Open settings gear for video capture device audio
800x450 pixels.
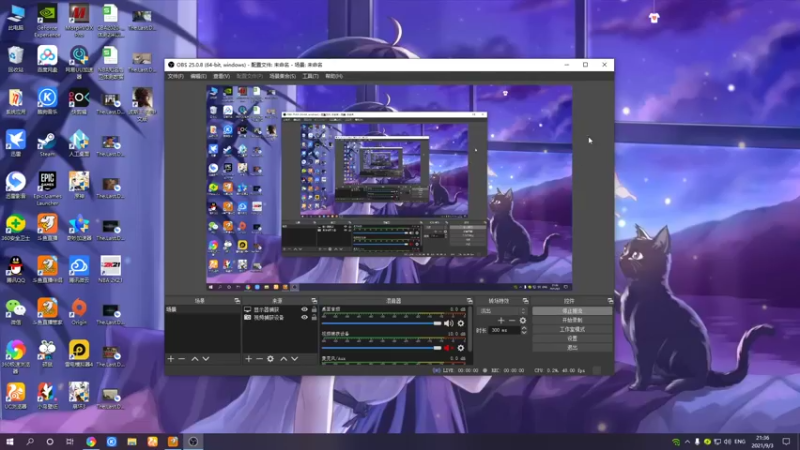(x=461, y=348)
